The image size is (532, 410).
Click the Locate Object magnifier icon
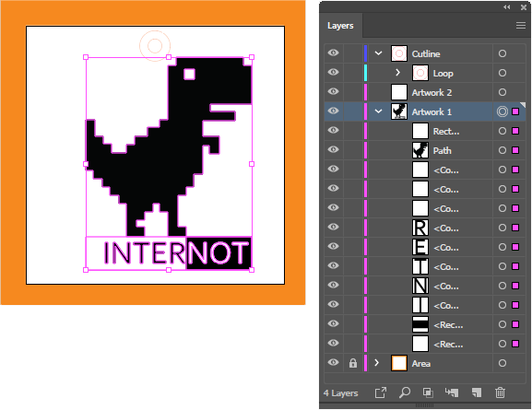tap(404, 392)
